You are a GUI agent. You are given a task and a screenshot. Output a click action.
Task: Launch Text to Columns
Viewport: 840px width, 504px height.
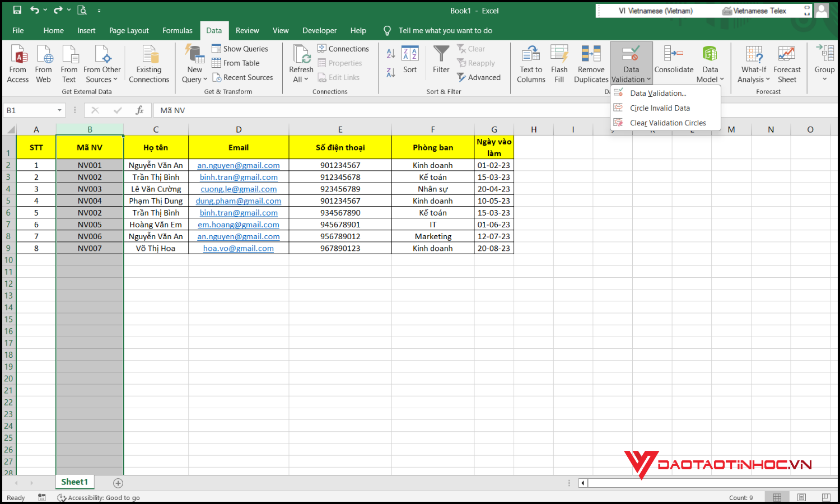pyautogui.click(x=531, y=64)
